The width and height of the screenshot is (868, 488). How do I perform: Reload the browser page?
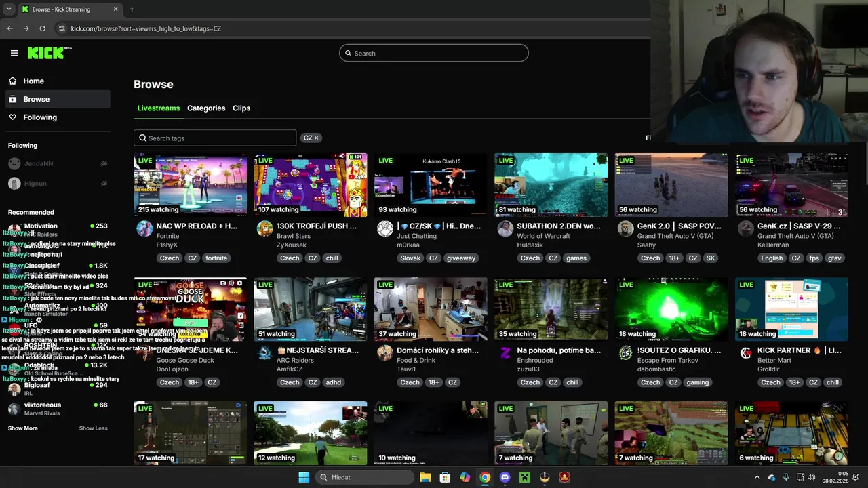42,28
